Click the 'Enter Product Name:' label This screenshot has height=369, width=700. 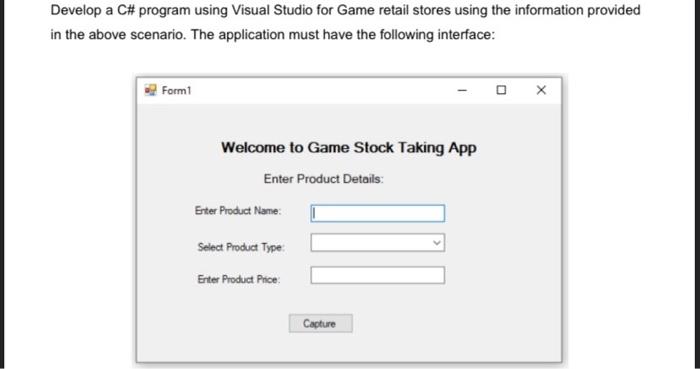[x=238, y=211]
